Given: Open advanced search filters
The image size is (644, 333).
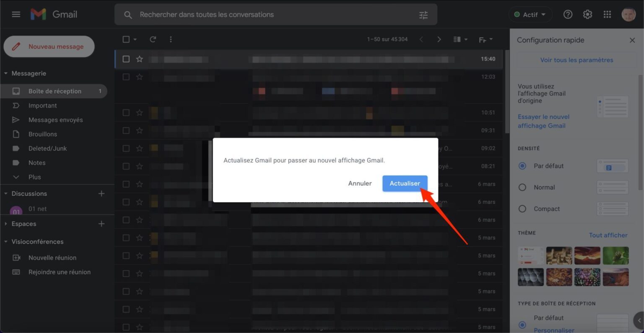Looking at the screenshot, I should click(x=423, y=14).
